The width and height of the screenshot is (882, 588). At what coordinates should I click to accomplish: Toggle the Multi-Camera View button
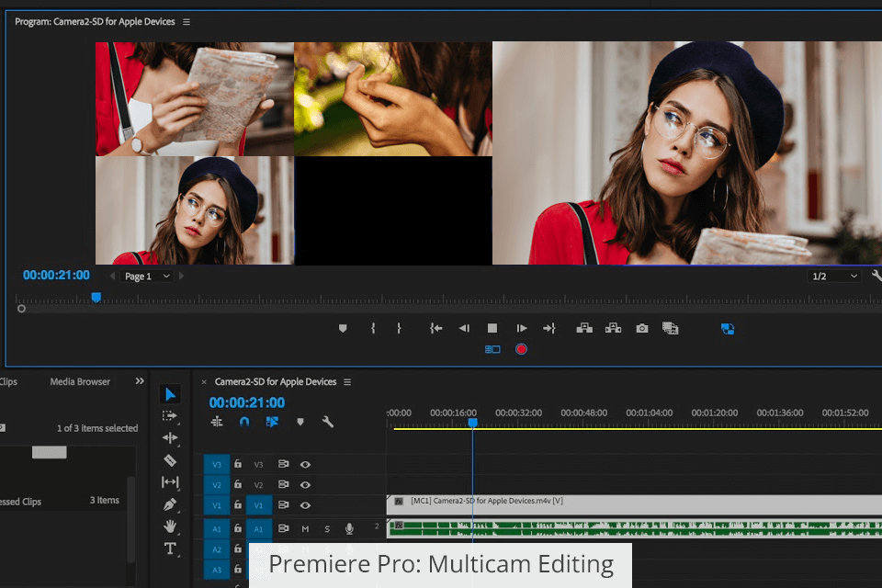point(492,349)
